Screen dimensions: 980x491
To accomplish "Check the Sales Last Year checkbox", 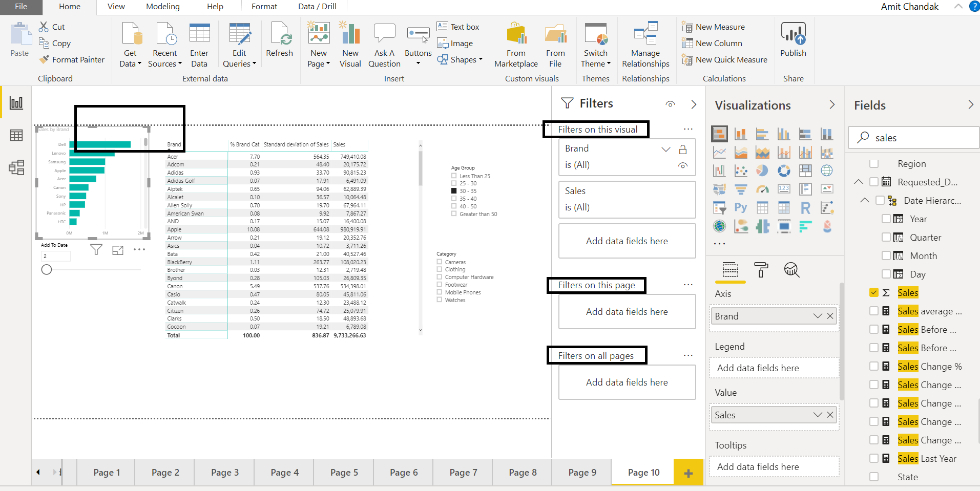I will [x=874, y=458].
